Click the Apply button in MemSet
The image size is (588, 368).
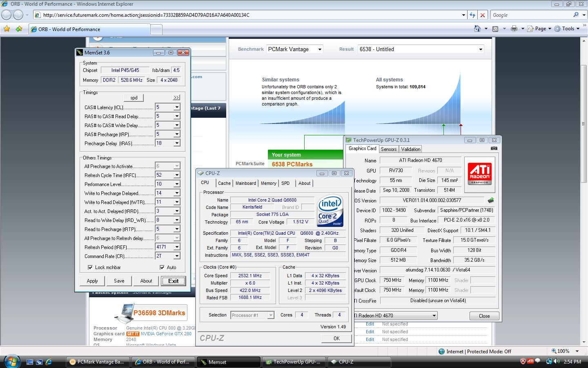(92, 281)
